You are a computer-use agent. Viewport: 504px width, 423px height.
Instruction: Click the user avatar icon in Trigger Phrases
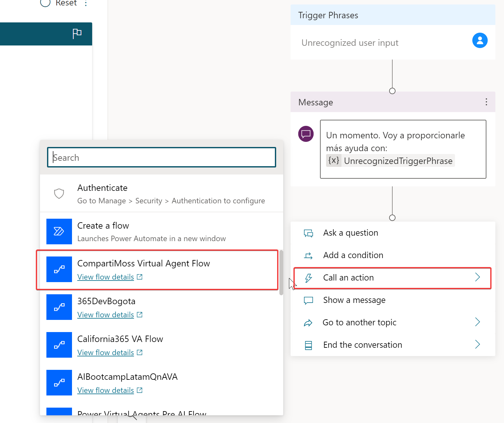point(480,40)
